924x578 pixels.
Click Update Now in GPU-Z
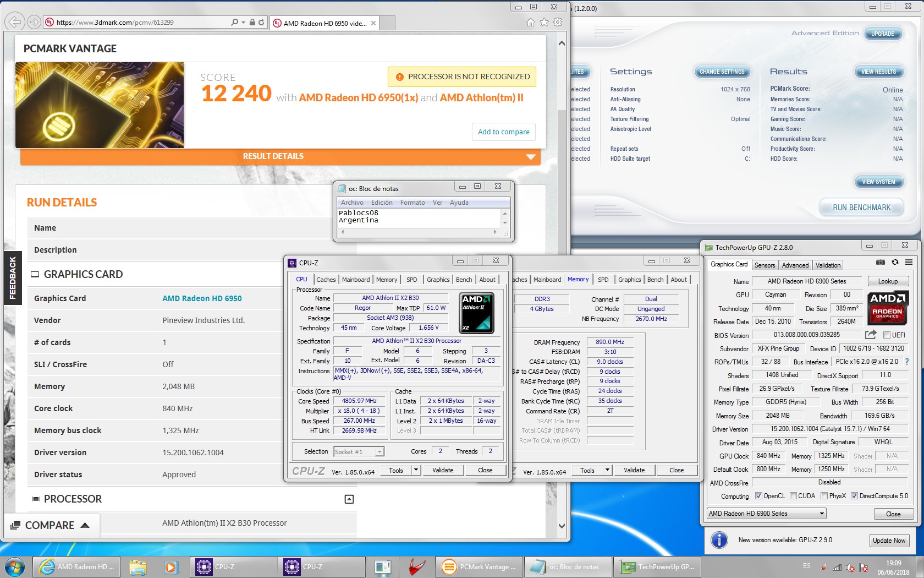tap(889, 541)
